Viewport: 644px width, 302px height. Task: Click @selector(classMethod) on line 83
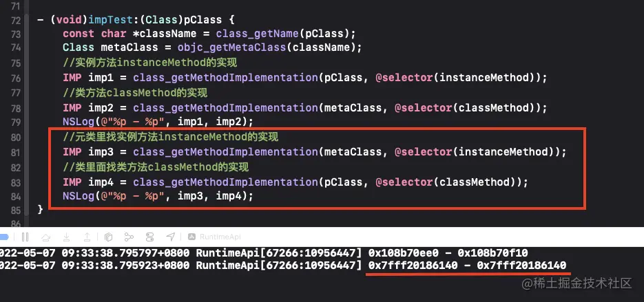pos(448,182)
